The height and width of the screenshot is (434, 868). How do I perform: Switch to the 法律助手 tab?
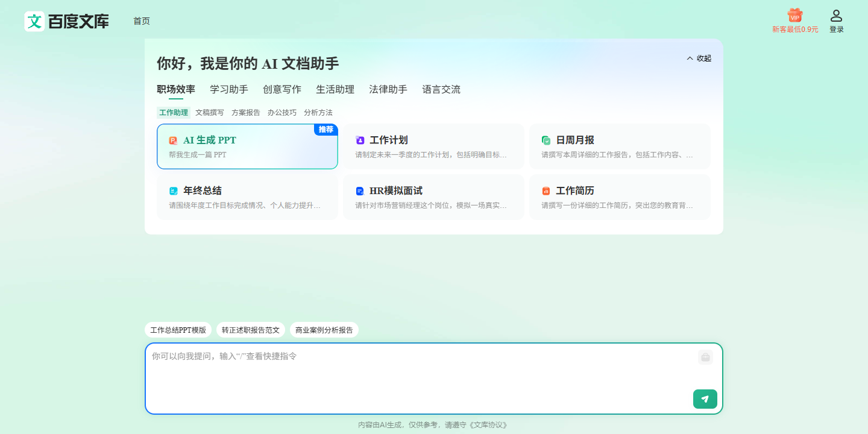[388, 89]
